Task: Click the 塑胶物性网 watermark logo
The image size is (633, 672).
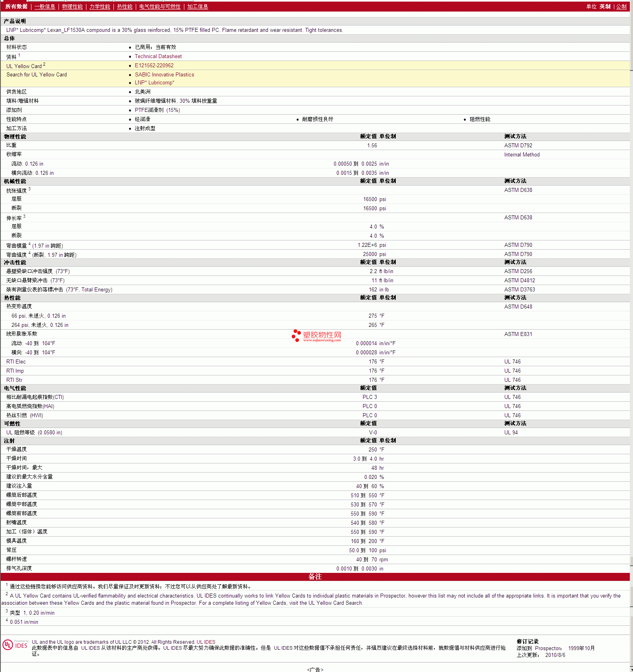Action: click(316, 336)
